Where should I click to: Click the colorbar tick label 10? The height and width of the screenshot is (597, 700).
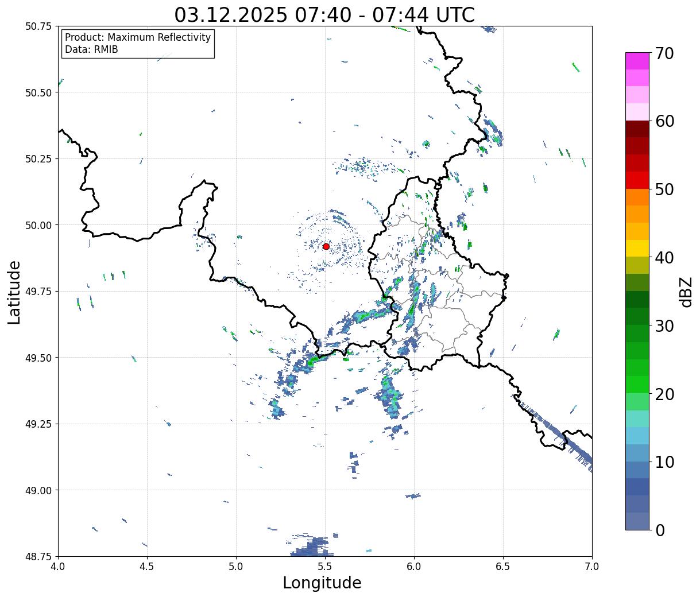[x=664, y=462]
